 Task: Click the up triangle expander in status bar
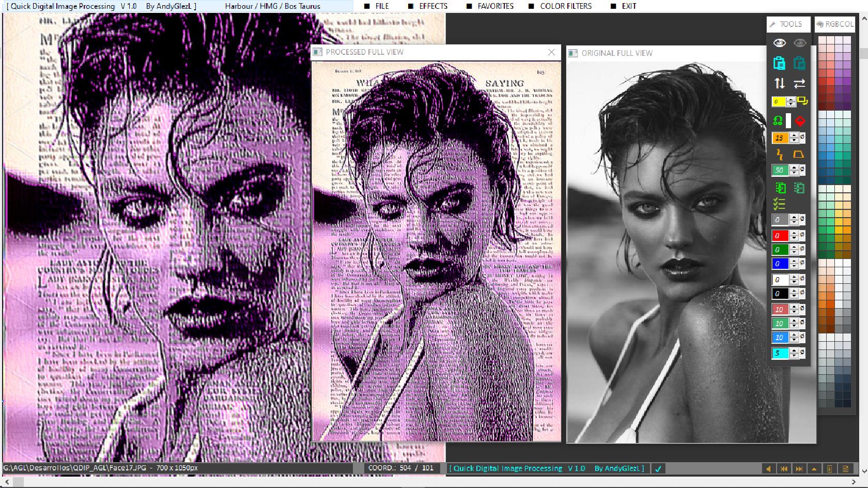[814, 469]
